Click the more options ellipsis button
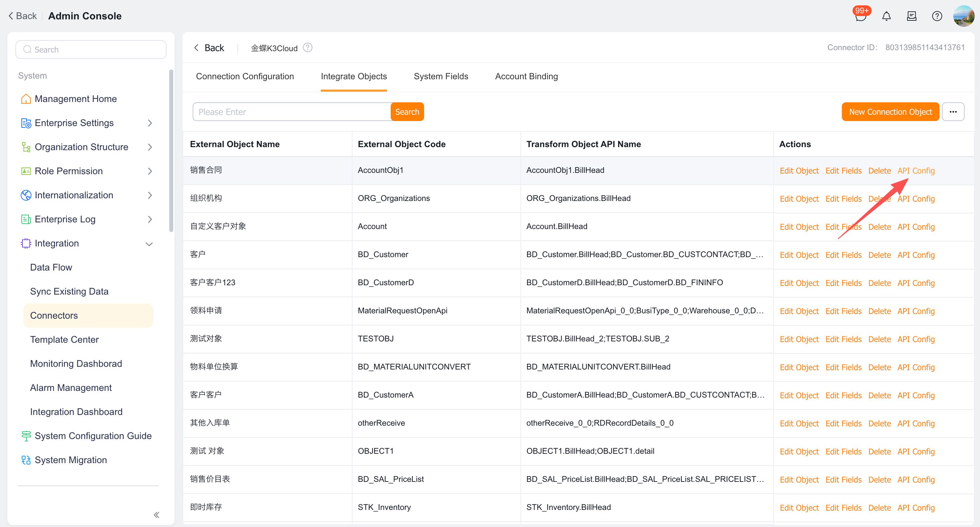 pos(953,112)
